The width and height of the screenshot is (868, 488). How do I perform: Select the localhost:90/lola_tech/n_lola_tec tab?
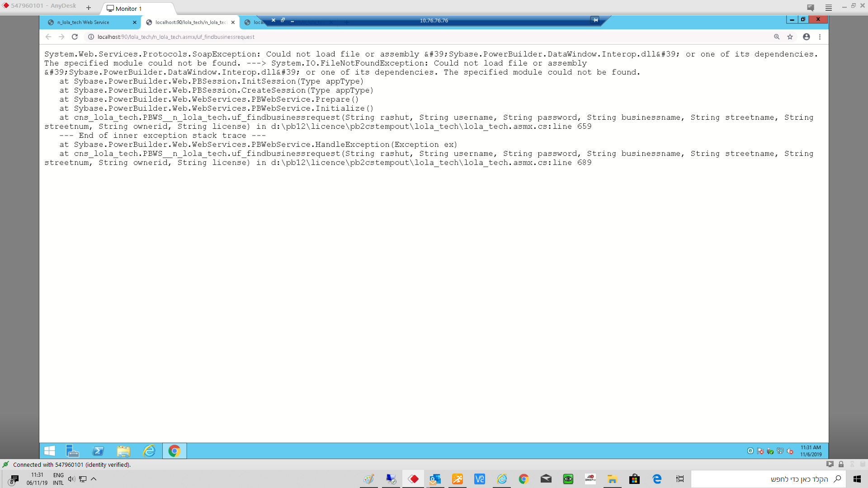point(190,22)
